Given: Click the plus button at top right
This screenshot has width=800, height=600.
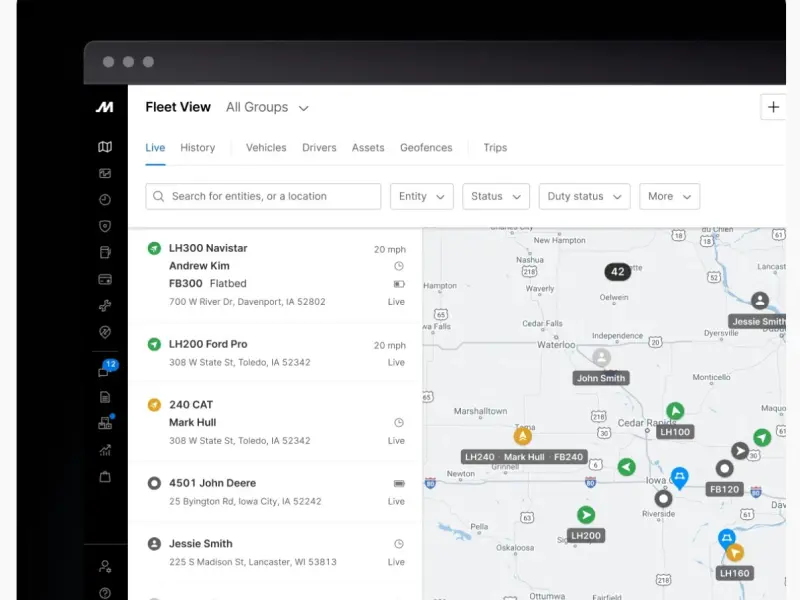Looking at the screenshot, I should [x=772, y=107].
